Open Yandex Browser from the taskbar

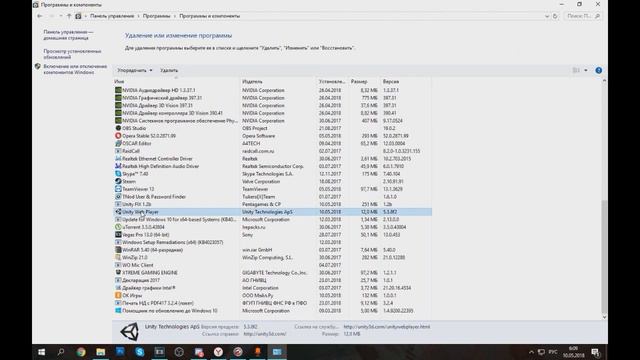point(218,352)
